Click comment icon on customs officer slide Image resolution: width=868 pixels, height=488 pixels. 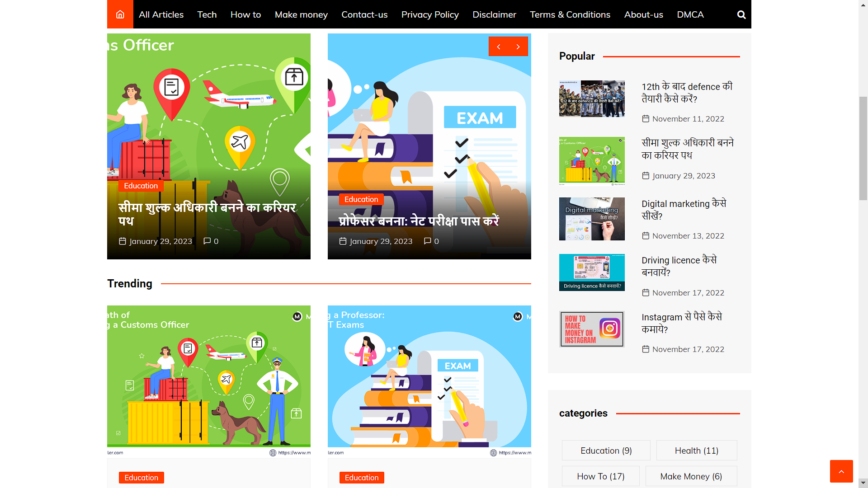tap(207, 241)
